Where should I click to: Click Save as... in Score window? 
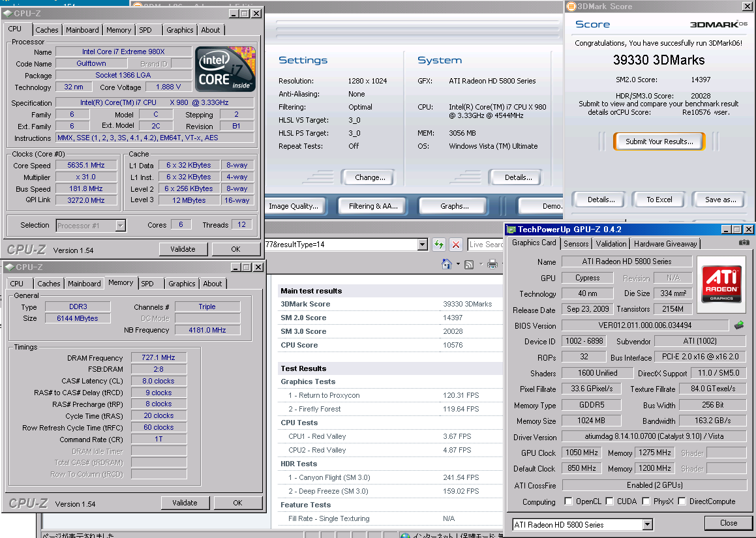tap(720, 200)
